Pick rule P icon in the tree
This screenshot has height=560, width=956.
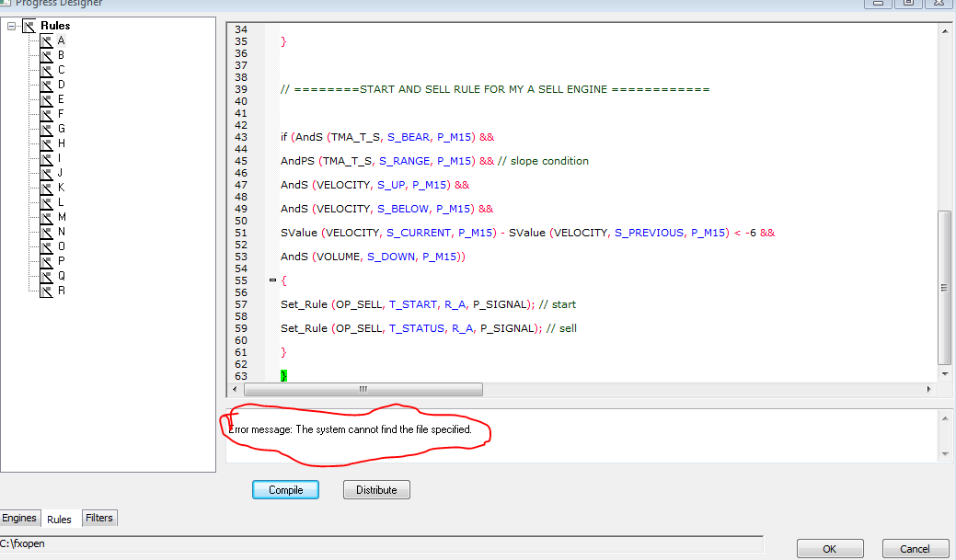[x=47, y=262]
